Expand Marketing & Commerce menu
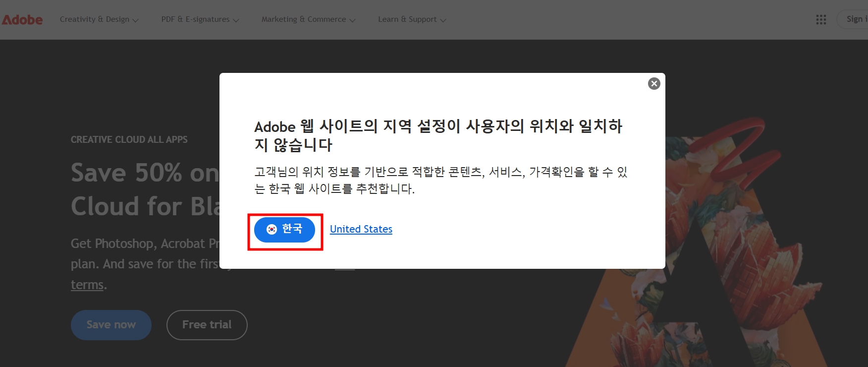 pos(309,19)
